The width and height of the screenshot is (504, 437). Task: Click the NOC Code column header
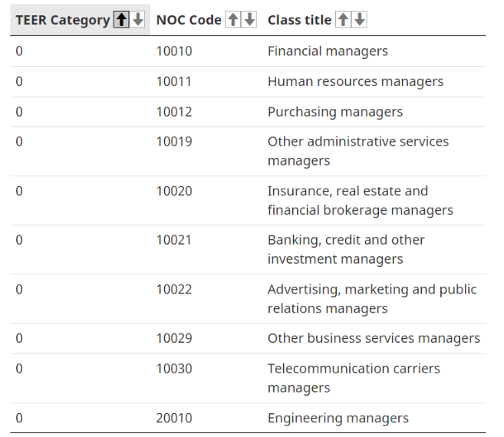(189, 20)
